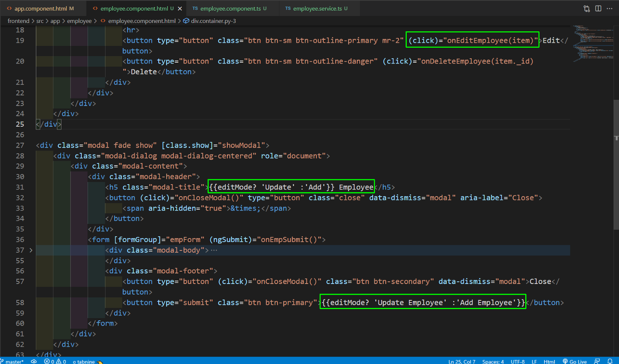Click the editMode 'Update' :'Add' expression on line 31
Viewport: 619px width, 364px height.
pyautogui.click(x=271, y=187)
